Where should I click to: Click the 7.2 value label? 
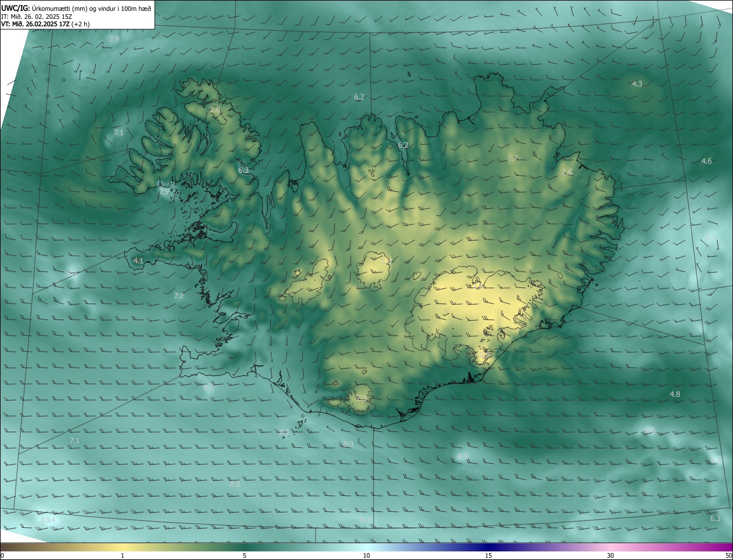[x=179, y=295]
